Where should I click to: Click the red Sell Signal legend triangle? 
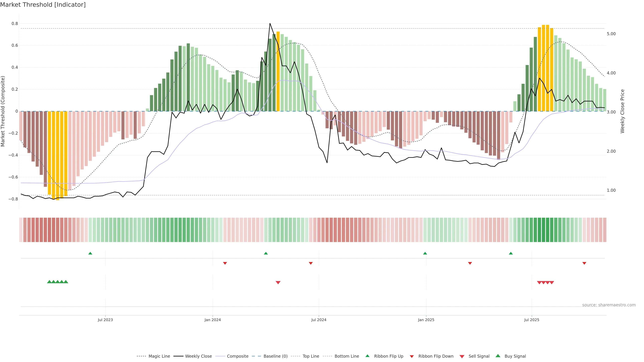pos(462,356)
